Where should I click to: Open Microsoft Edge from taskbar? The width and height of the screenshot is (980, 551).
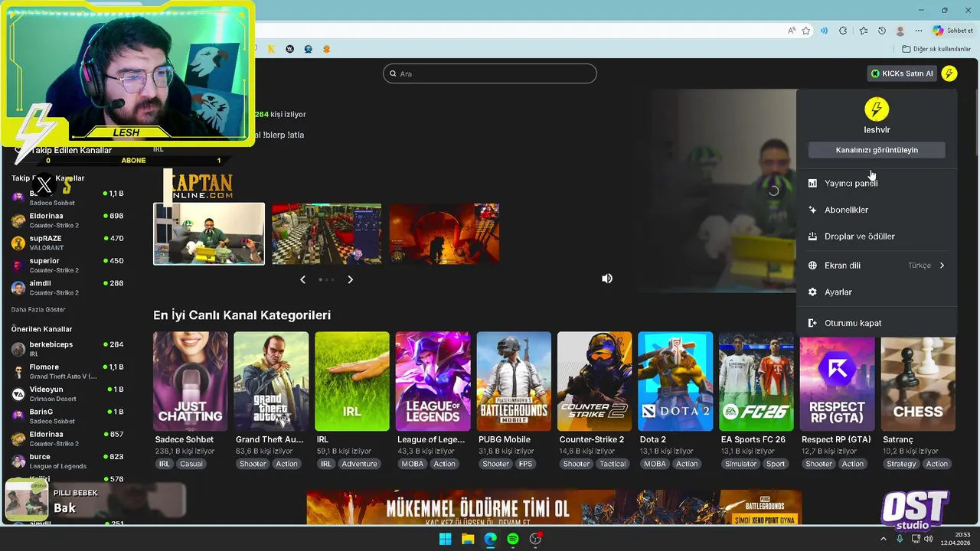click(490, 539)
